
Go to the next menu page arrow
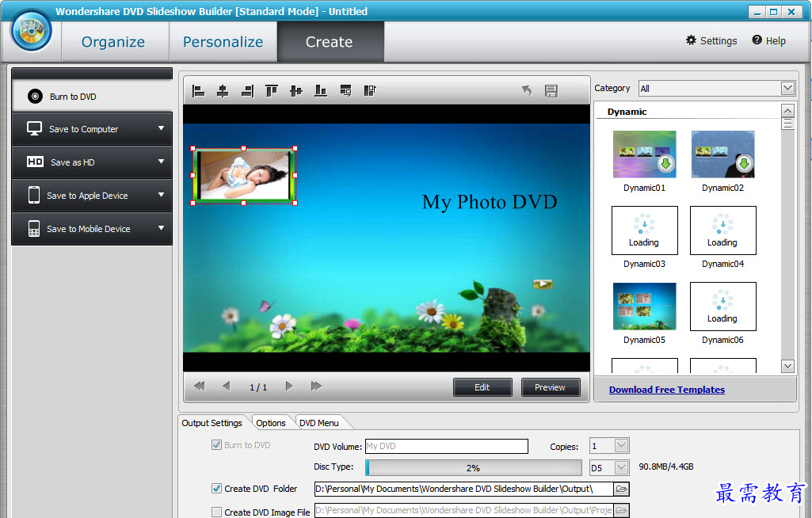click(289, 387)
